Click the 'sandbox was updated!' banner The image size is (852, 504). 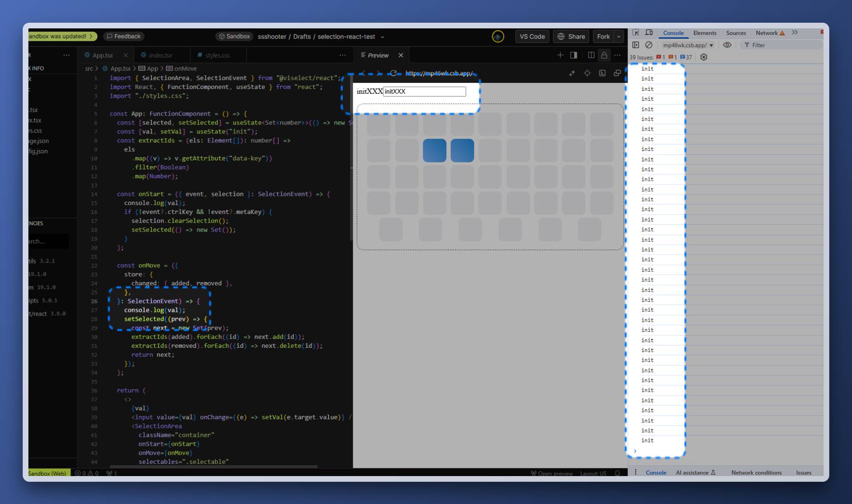click(62, 36)
